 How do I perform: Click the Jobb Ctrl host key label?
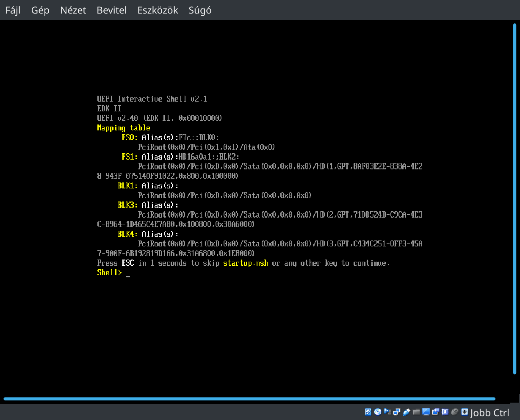pyautogui.click(x=490, y=412)
